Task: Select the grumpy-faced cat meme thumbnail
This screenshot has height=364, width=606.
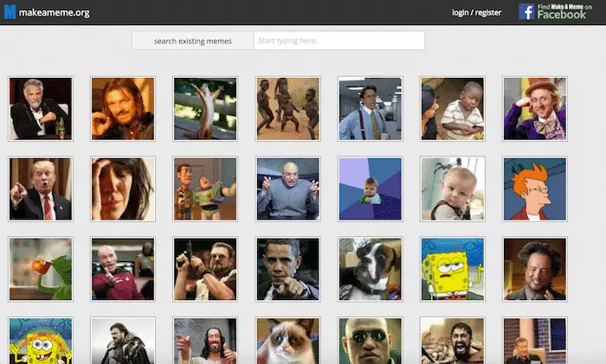Action: (x=288, y=341)
